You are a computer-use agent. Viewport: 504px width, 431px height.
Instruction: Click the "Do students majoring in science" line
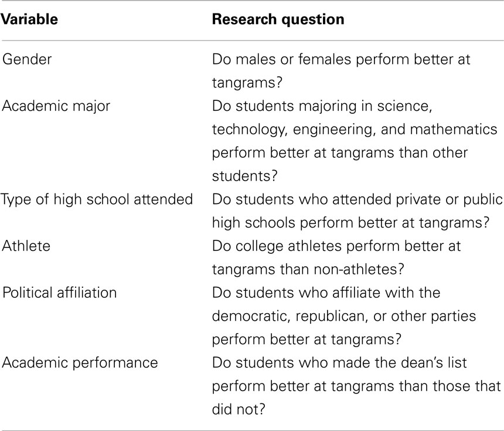[x=322, y=107]
